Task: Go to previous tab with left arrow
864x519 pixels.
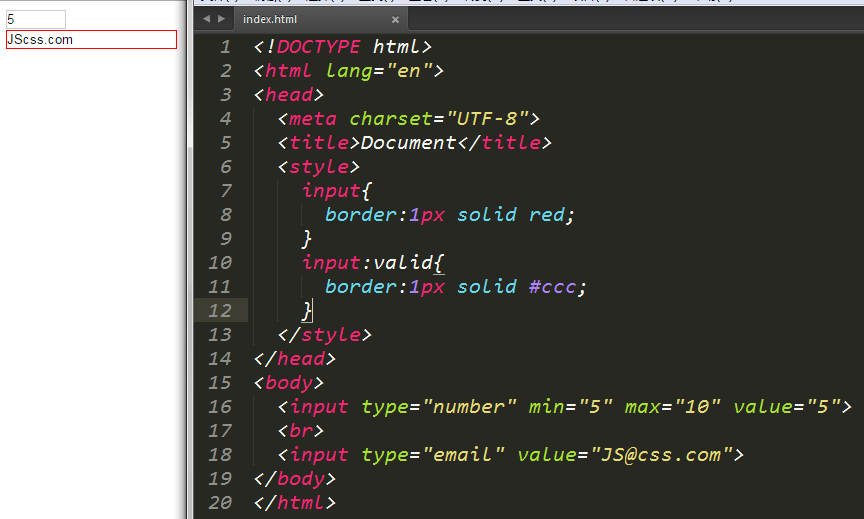Action: (207, 19)
